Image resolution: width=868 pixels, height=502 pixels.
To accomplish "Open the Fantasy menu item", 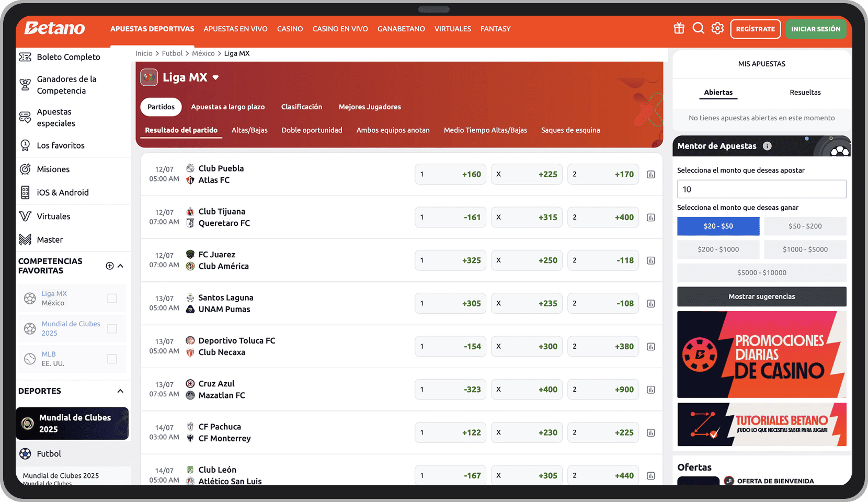I will point(496,29).
